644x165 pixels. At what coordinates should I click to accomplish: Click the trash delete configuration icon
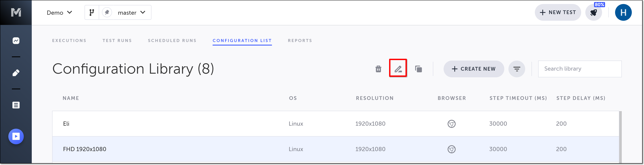[378, 69]
